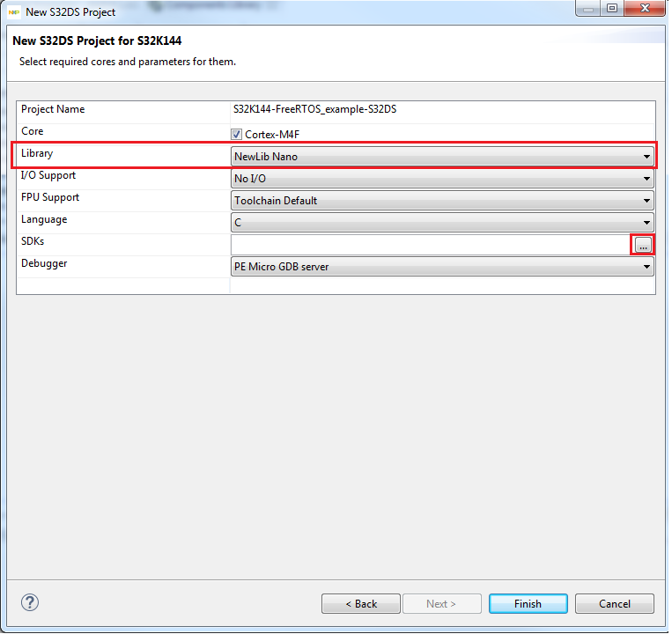Screen dimensions: 672x634
Task: Click the Cortex-M4F text label
Action: [x=272, y=135]
